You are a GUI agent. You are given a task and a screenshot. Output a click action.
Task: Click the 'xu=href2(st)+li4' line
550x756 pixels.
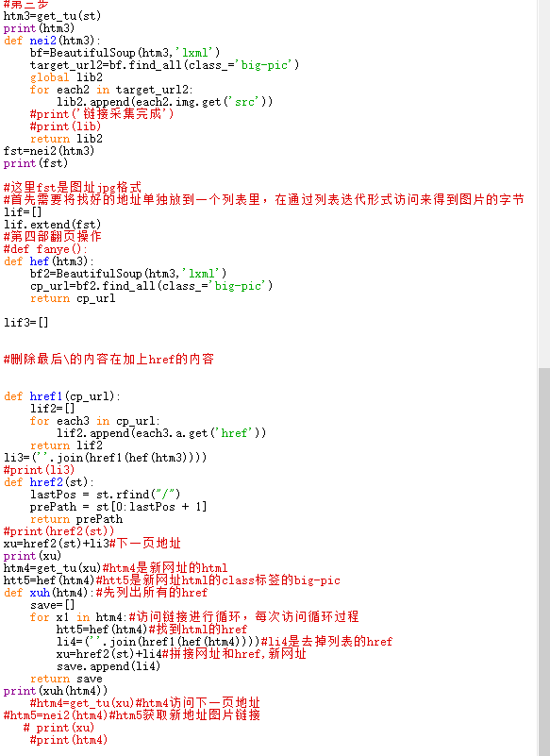(x=181, y=654)
